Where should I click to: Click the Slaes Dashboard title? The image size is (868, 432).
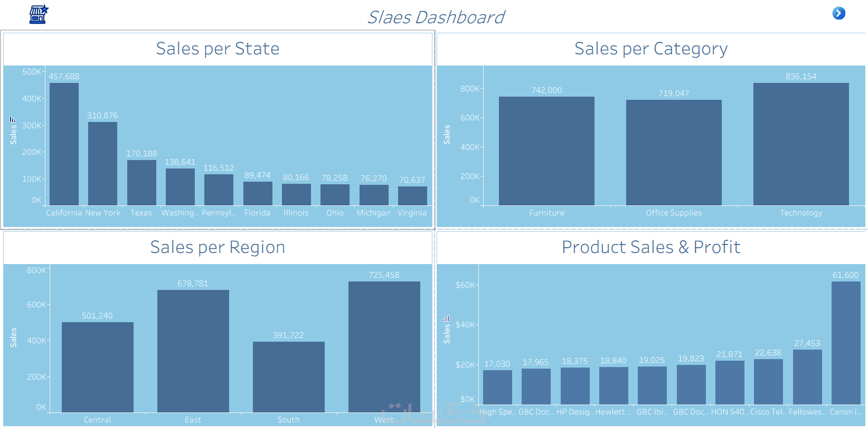(x=436, y=17)
